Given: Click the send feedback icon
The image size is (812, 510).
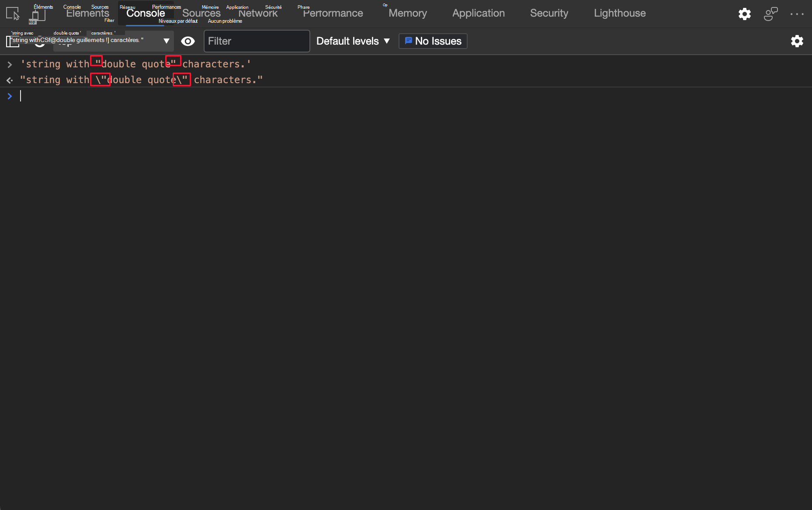Looking at the screenshot, I should tap(770, 14).
